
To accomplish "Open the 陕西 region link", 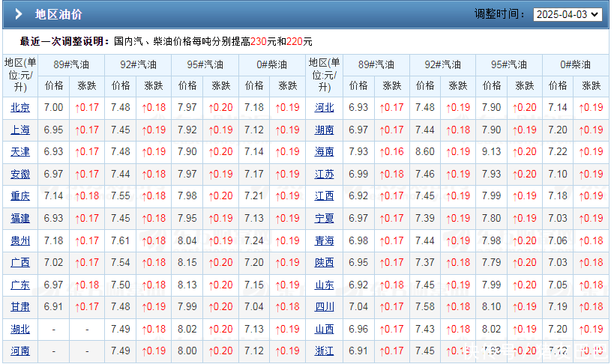I will coord(324,263).
